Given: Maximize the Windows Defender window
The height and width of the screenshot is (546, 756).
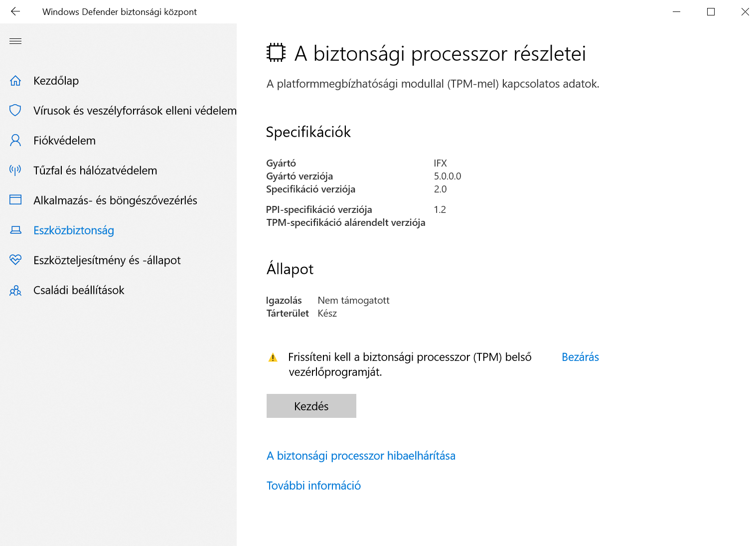Looking at the screenshot, I should [711, 11].
